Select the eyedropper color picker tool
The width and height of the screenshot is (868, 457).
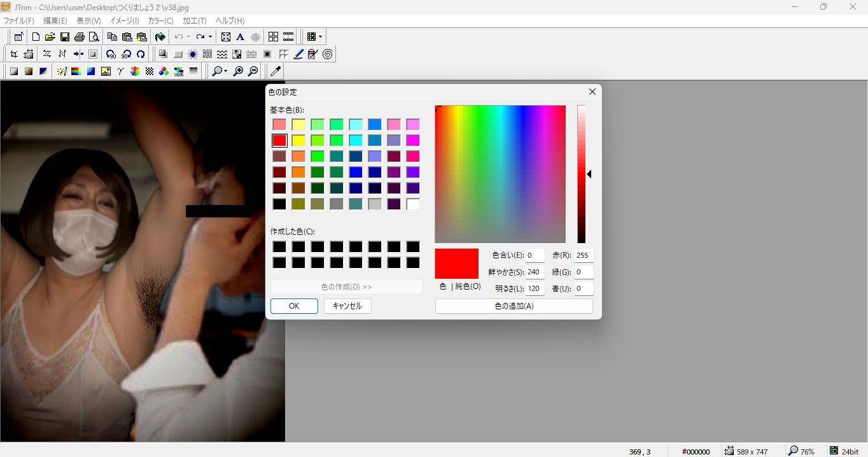tap(276, 71)
